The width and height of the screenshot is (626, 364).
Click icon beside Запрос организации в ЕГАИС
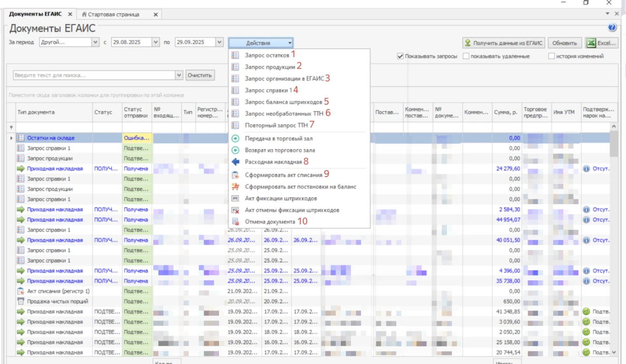(235, 79)
